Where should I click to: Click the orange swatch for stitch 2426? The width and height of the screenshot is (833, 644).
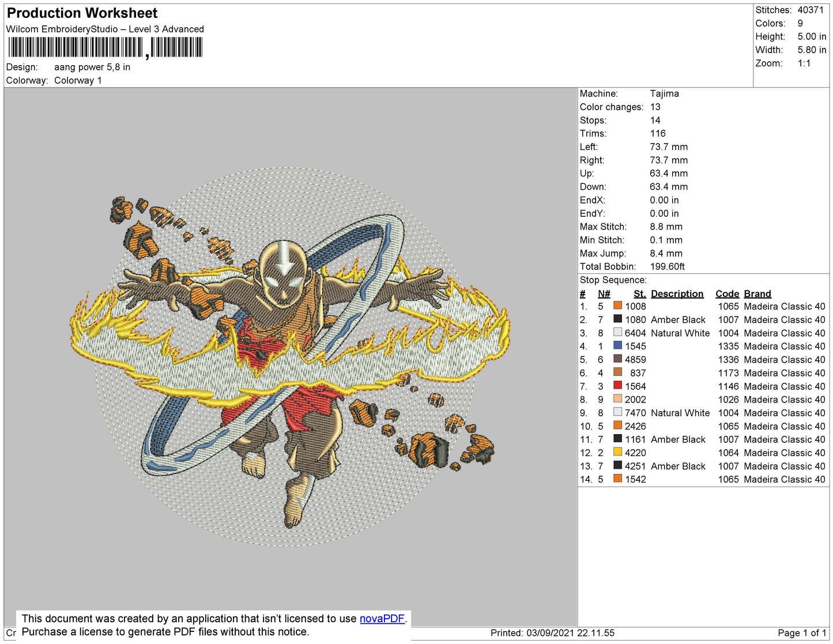click(617, 425)
